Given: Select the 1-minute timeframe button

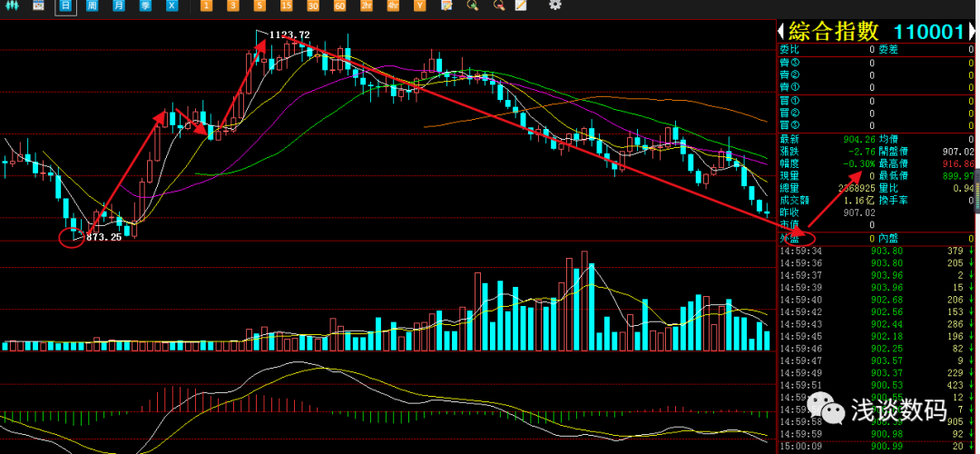Looking at the screenshot, I should click(206, 5).
